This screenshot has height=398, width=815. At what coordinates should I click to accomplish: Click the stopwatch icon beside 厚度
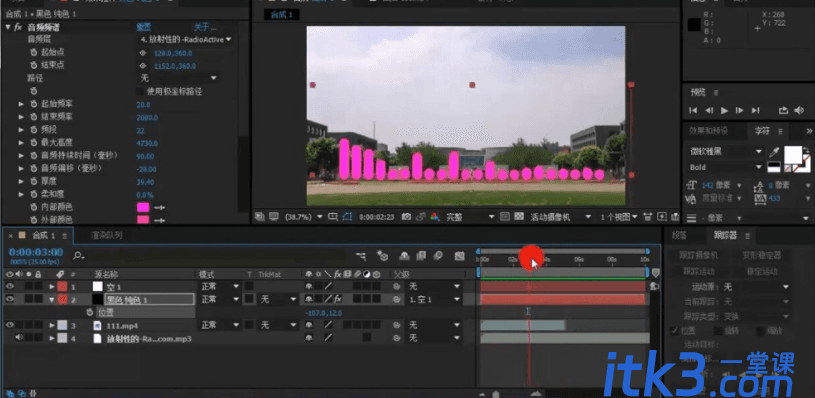[33, 182]
